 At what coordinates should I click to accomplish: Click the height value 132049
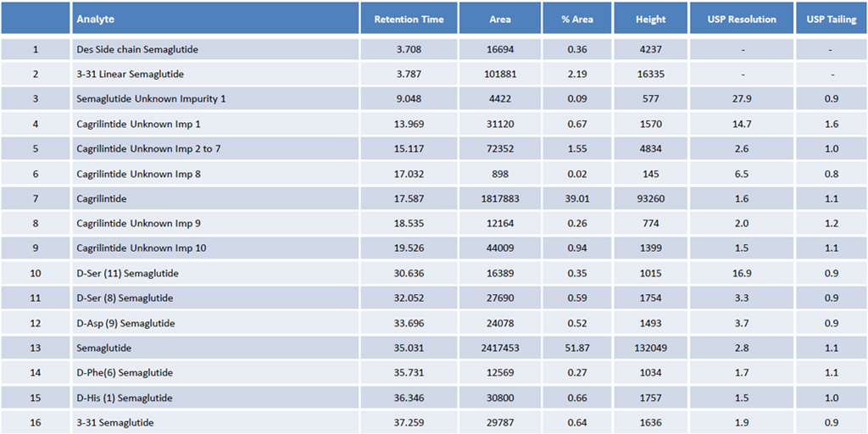(651, 348)
